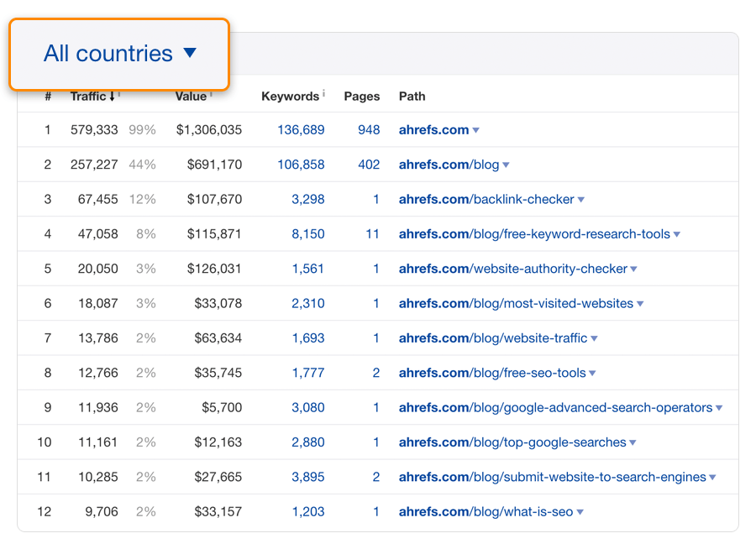The image size is (756, 549).
Task: Open the 106,858 keywords link
Action: click(301, 165)
